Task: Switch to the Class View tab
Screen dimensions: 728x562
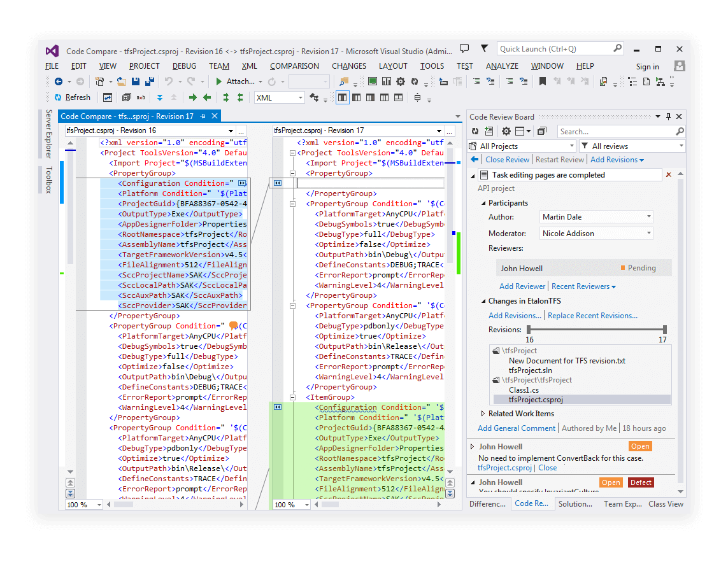Action: [666, 503]
